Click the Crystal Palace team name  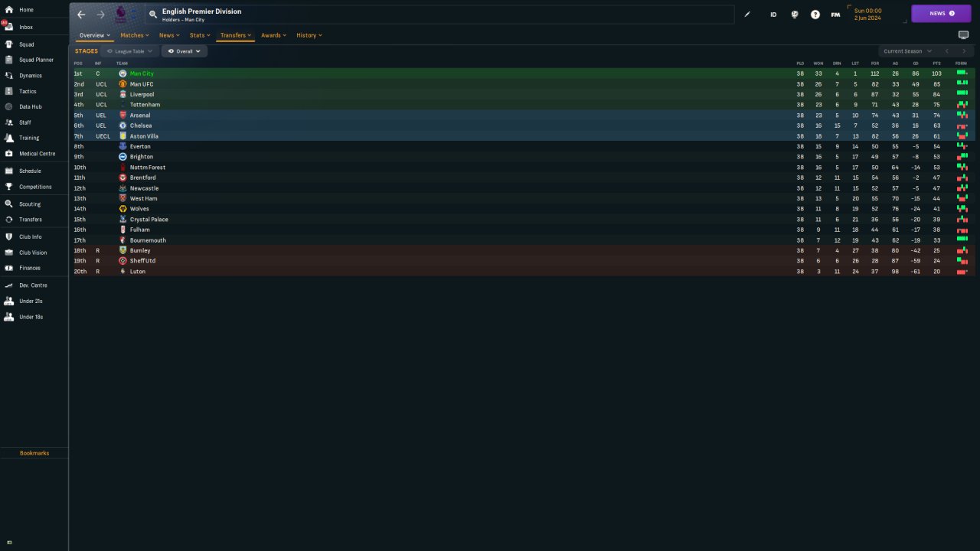(x=149, y=220)
